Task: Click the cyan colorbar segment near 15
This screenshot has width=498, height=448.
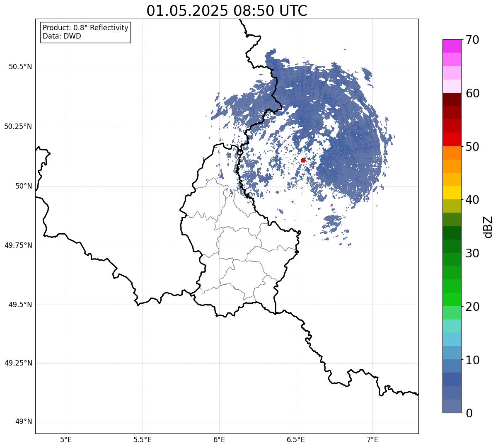Action: coord(452,339)
